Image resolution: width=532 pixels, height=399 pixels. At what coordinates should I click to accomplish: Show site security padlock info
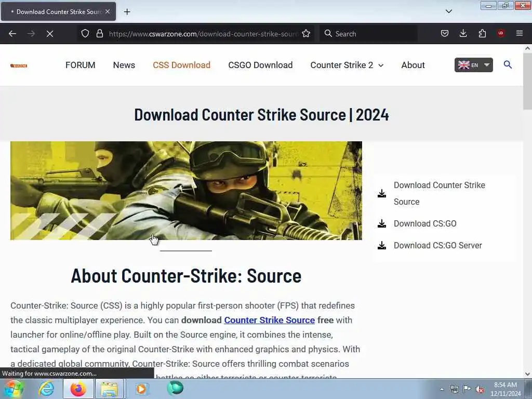click(x=99, y=33)
